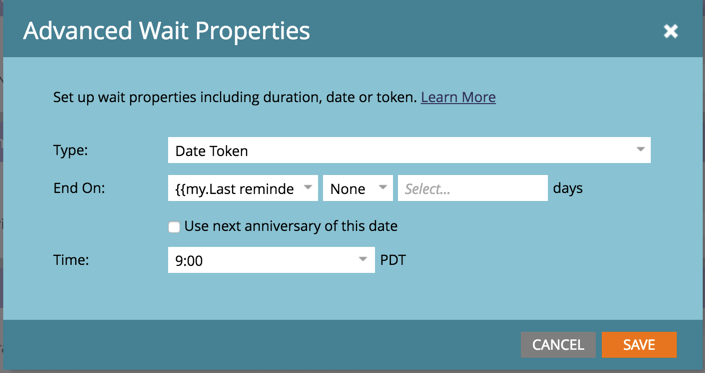Click the PDT timezone label

393,260
